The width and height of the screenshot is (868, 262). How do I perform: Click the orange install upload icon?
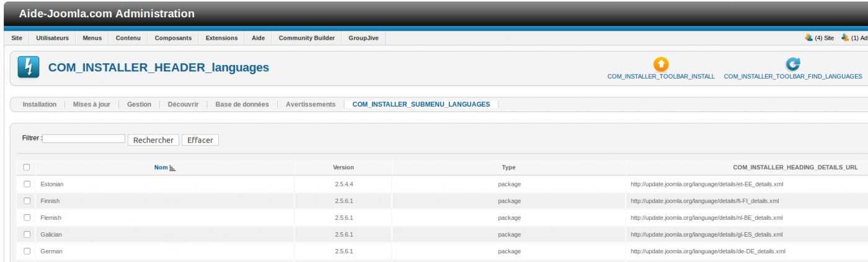pos(661,64)
